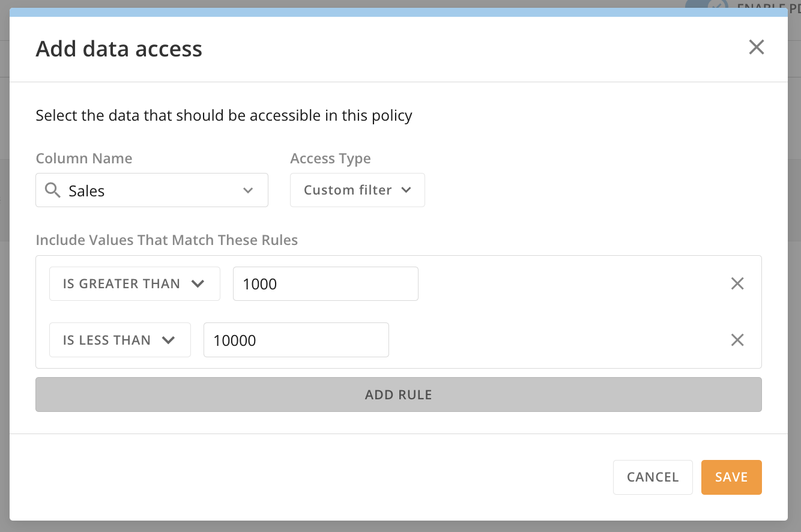The width and height of the screenshot is (801, 532).
Task: Select the 'Sales' column selector
Action: coord(151,190)
